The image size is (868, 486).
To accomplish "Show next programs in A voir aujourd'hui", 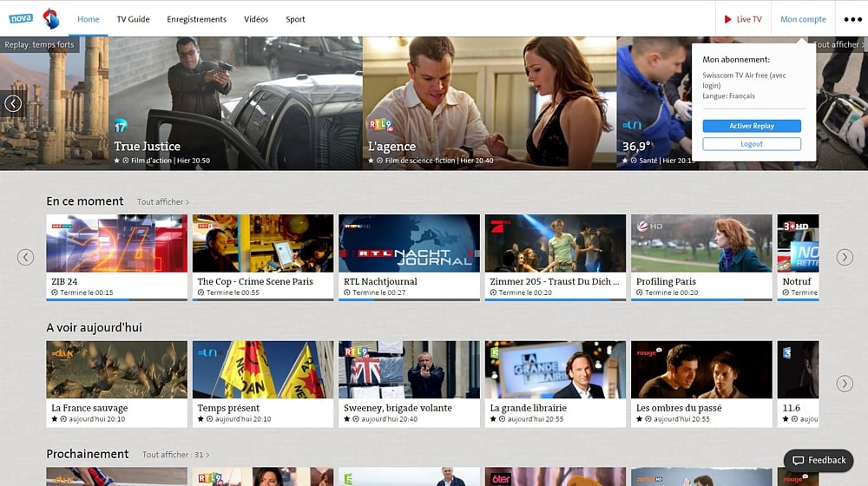I will [845, 384].
